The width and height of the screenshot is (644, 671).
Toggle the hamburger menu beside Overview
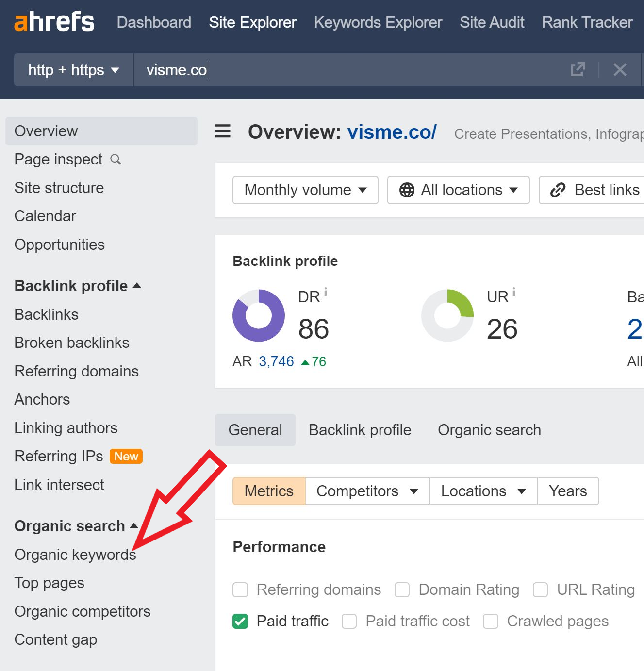[x=223, y=131]
